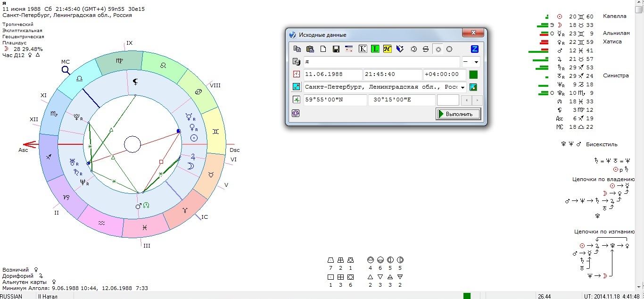Viewport: 644px width, 299px height.
Task: Click the II Натал status bar tab
Action: point(49,296)
